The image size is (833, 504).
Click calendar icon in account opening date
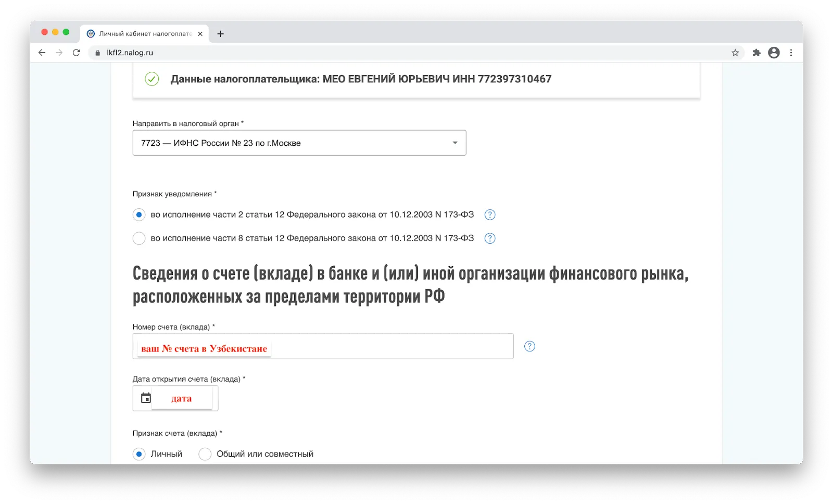click(146, 398)
